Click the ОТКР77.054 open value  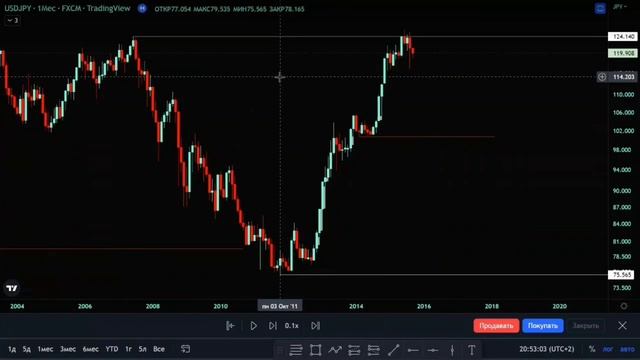coord(172,9)
